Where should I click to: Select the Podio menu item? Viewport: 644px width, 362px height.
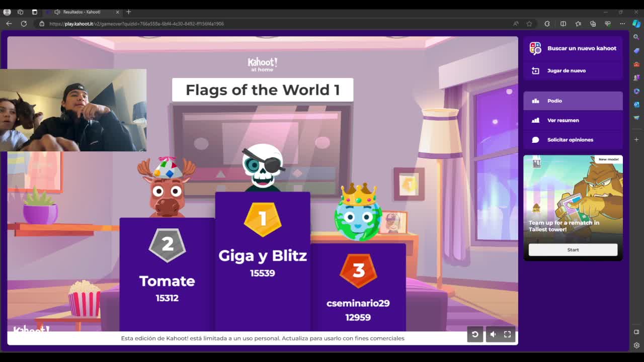pyautogui.click(x=573, y=101)
